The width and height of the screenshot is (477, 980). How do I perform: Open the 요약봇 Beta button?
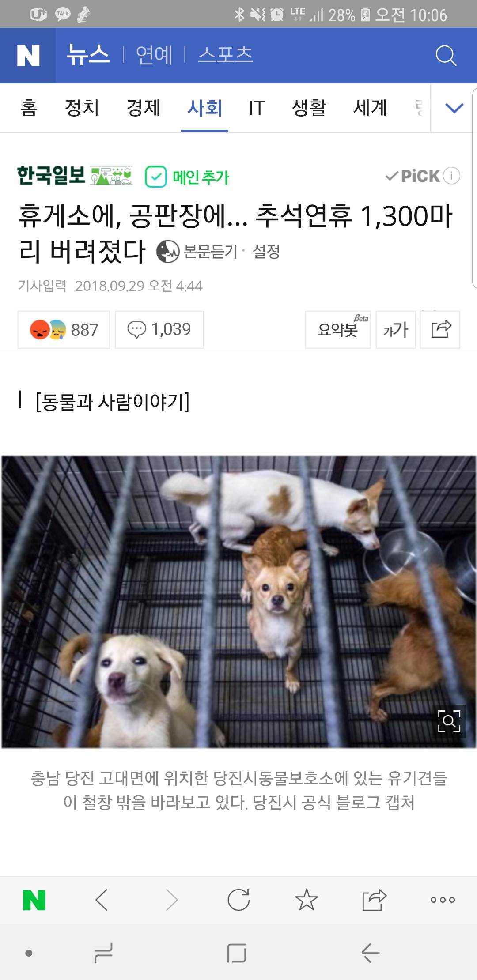(x=338, y=330)
